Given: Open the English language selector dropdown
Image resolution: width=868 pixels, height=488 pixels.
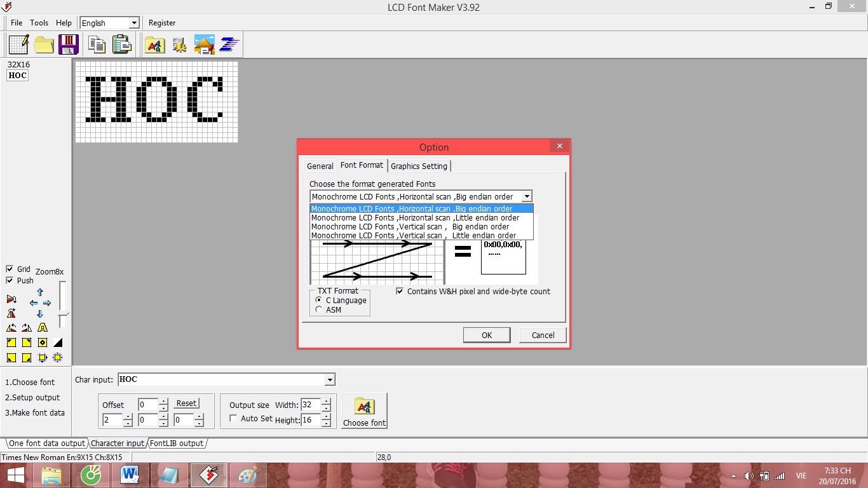Looking at the screenshot, I should coord(134,22).
